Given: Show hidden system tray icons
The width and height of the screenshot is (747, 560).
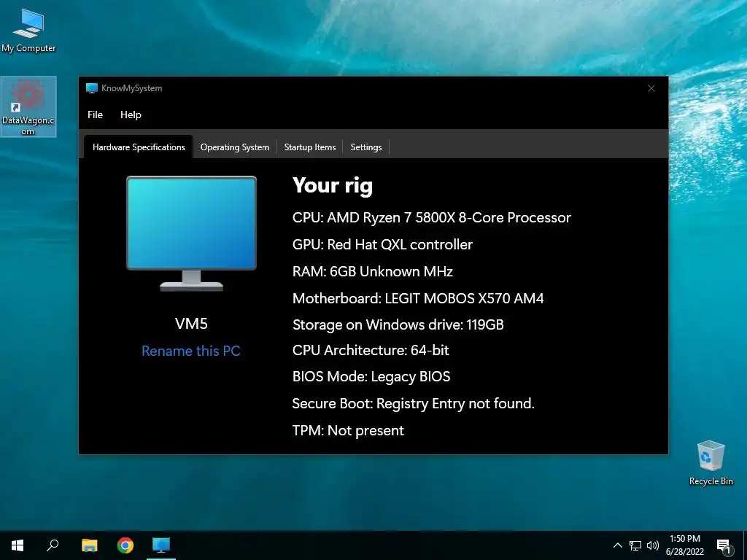Looking at the screenshot, I should pos(617,545).
